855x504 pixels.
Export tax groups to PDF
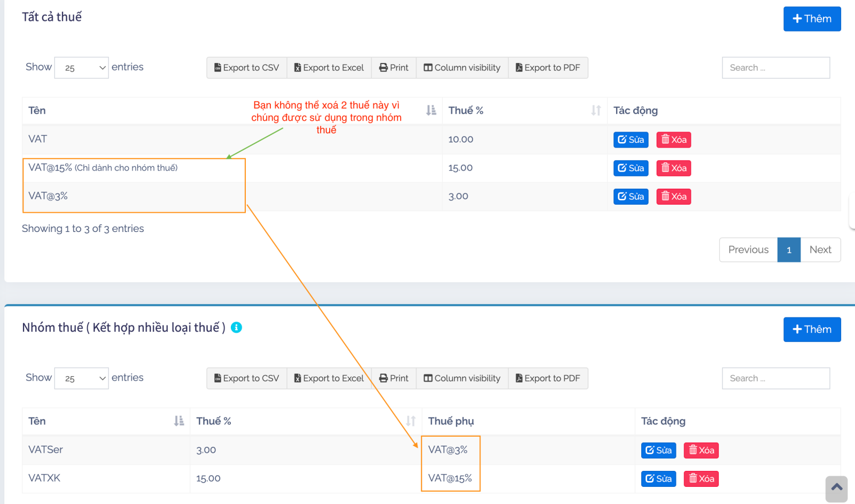click(548, 378)
